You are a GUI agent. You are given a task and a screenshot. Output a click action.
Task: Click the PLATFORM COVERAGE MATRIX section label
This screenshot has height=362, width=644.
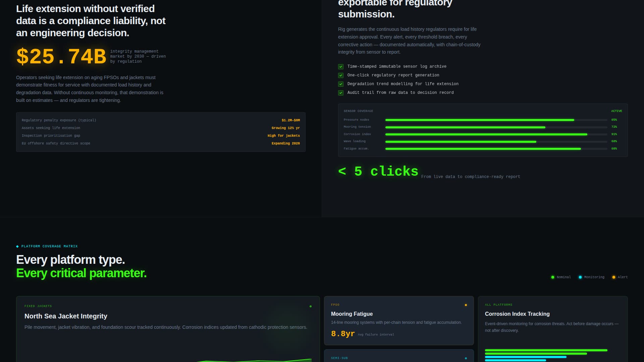pyautogui.click(x=50, y=246)
